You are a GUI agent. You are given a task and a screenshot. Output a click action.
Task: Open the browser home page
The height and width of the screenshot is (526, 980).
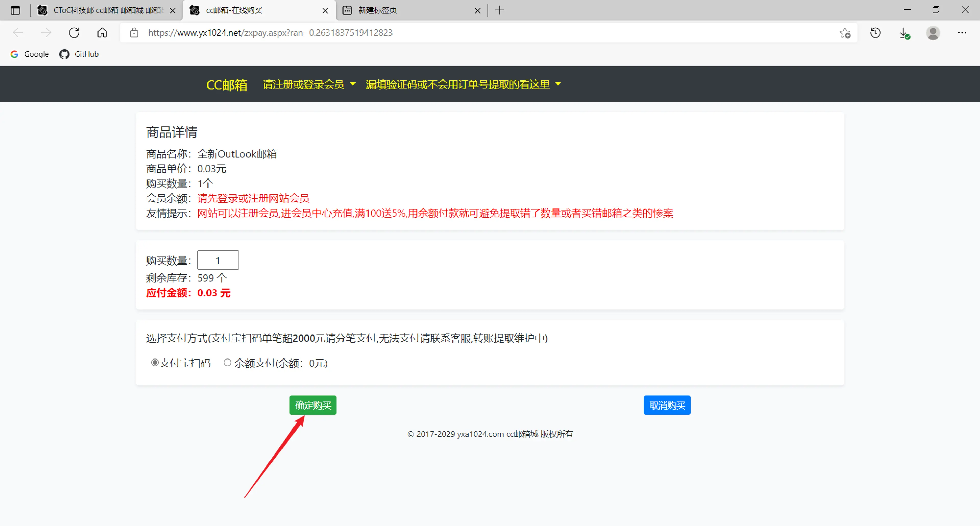click(102, 33)
